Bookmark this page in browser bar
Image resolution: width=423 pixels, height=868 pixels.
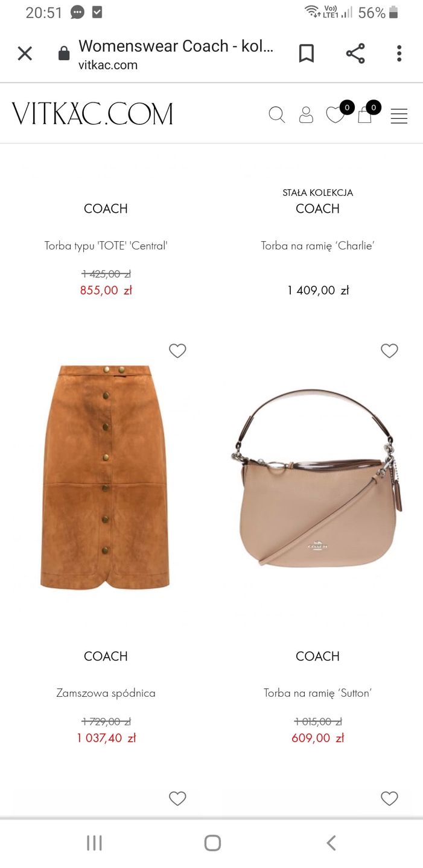[x=307, y=54]
